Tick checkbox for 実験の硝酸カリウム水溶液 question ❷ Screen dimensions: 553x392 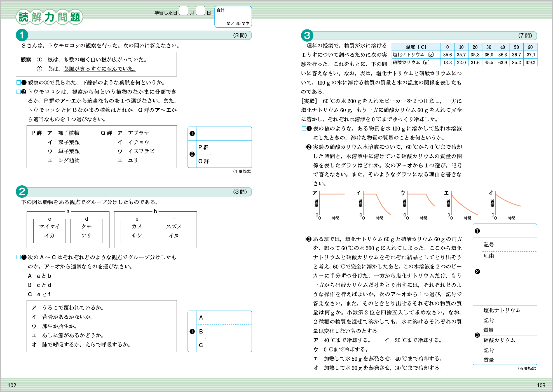[x=304, y=147]
